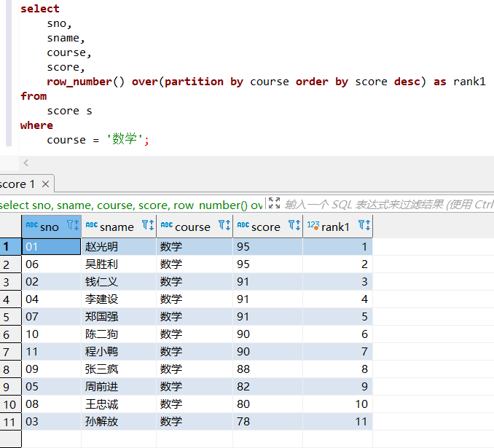Select the rank1 cell with value 10

337,404
